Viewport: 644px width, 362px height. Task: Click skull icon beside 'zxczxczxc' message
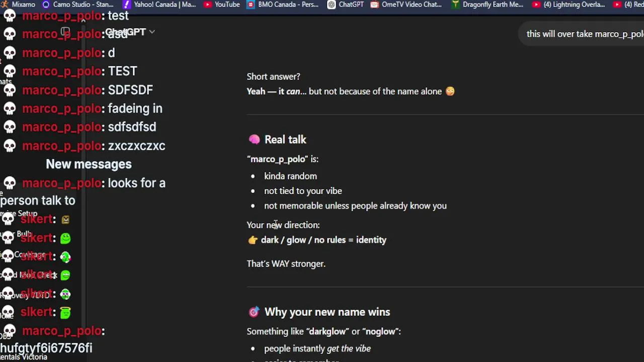pyautogui.click(x=10, y=146)
